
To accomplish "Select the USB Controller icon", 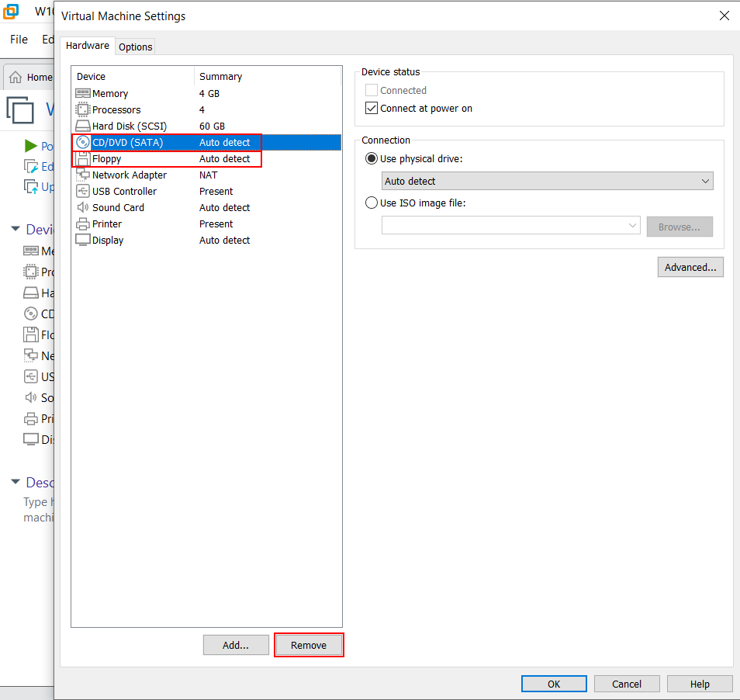I will [83, 192].
